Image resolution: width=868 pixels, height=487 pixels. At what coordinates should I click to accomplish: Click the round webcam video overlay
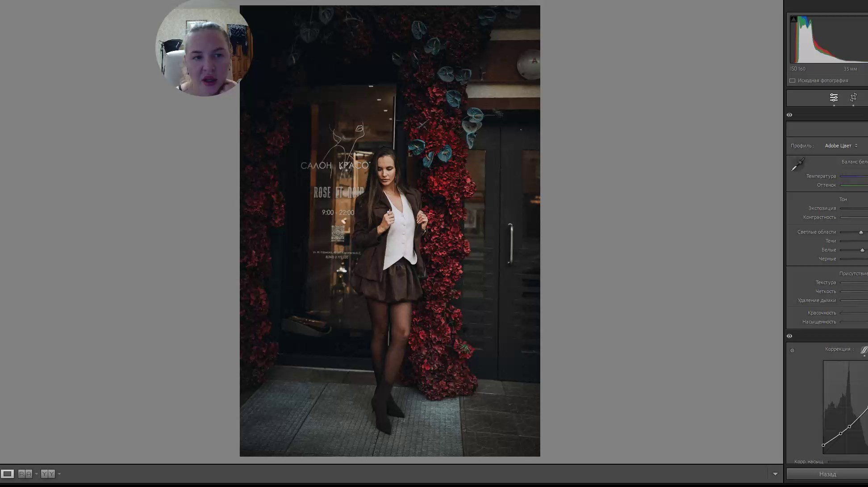click(x=204, y=48)
